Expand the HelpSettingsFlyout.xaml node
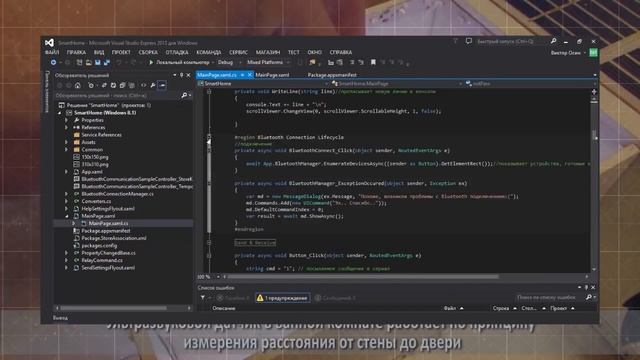This screenshot has width=640, height=360. 67,209
